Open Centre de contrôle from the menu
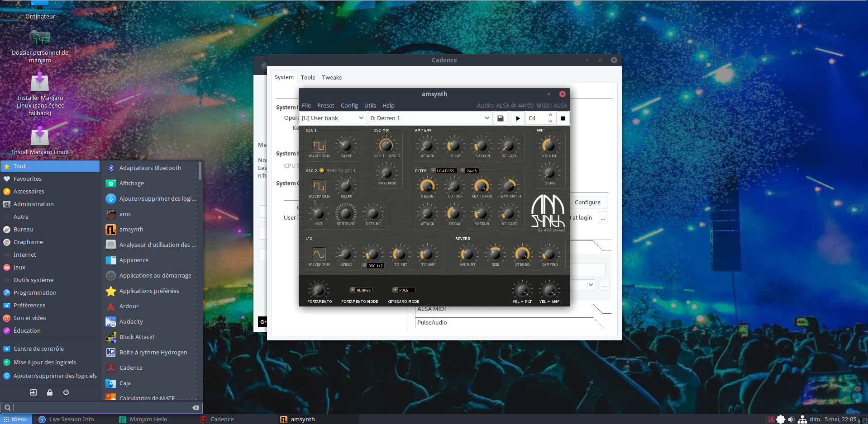The width and height of the screenshot is (868, 424). [x=50, y=349]
